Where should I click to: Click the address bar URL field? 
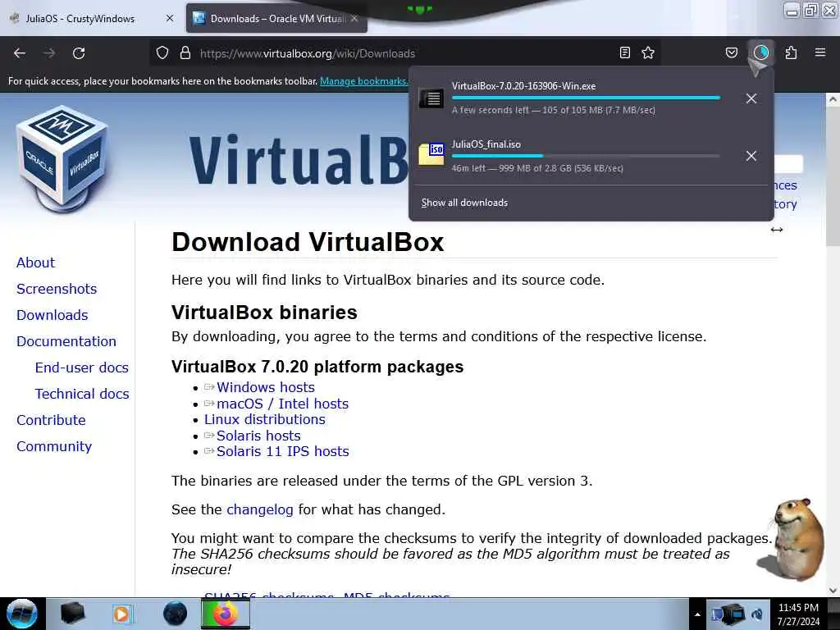coord(404,53)
